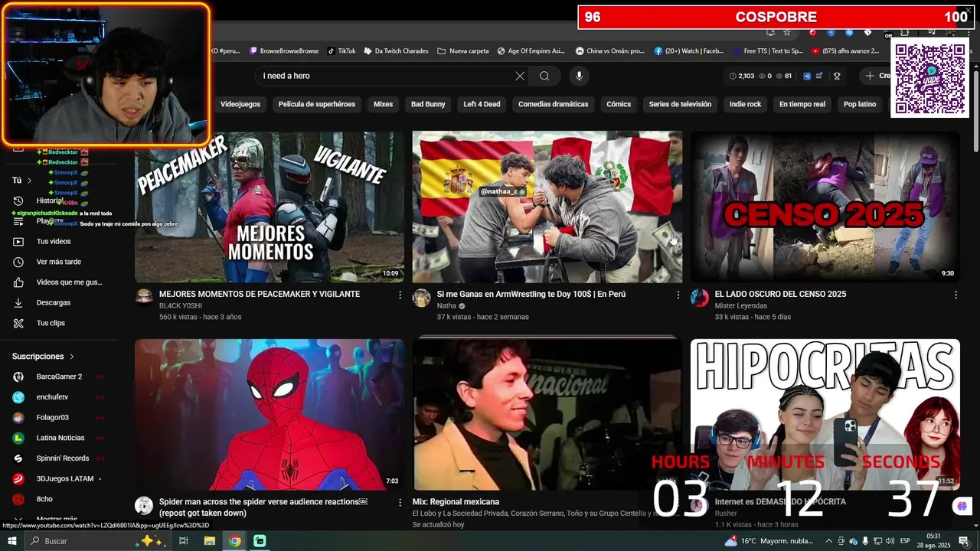Viewport: 980px width, 551px height.
Task: Open the green app on the taskbar
Action: pyautogui.click(x=260, y=541)
